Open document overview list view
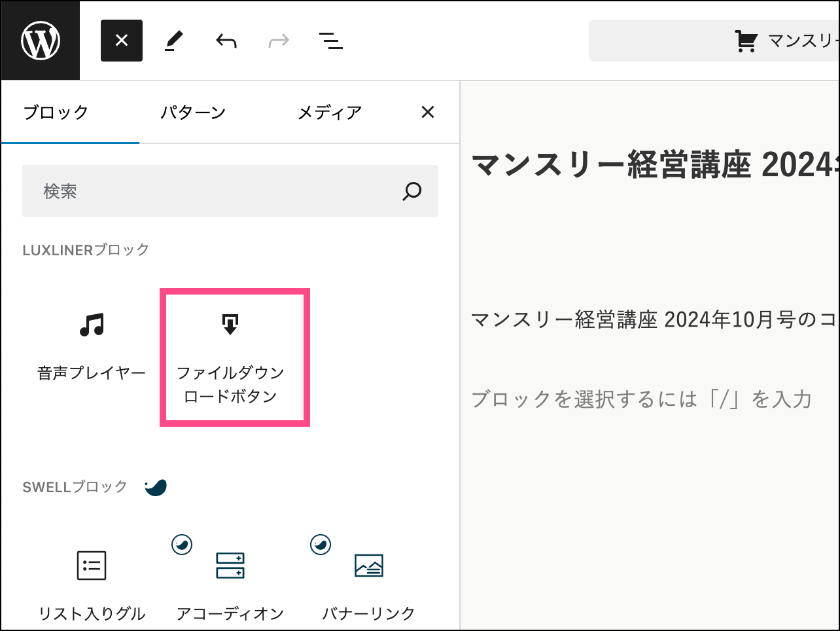The width and height of the screenshot is (840, 631). pyautogui.click(x=331, y=41)
